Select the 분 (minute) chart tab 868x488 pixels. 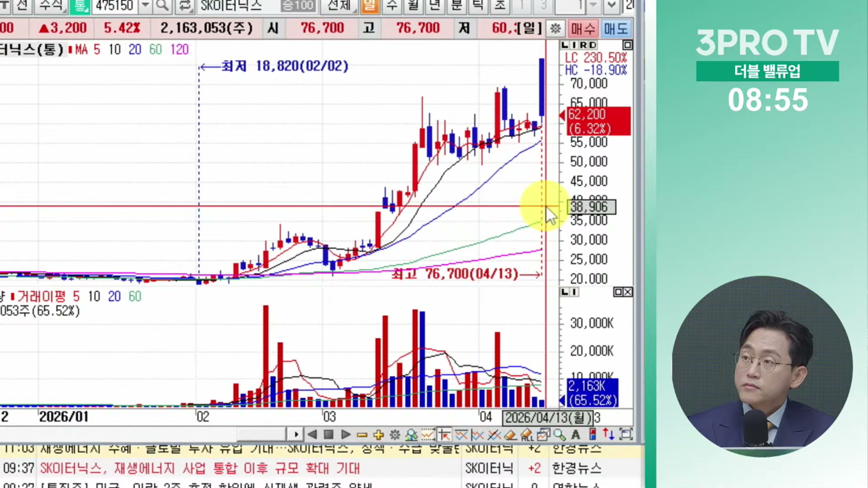[457, 6]
